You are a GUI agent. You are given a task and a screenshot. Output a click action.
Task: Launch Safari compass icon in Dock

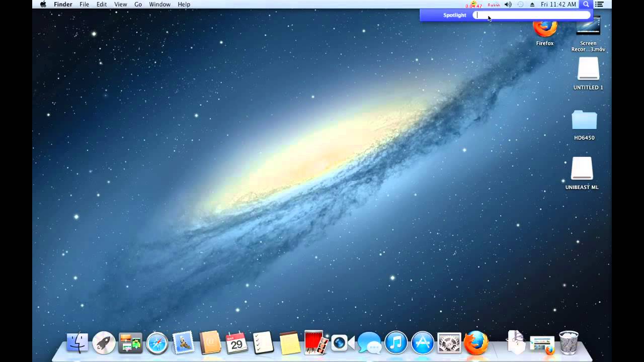157,343
